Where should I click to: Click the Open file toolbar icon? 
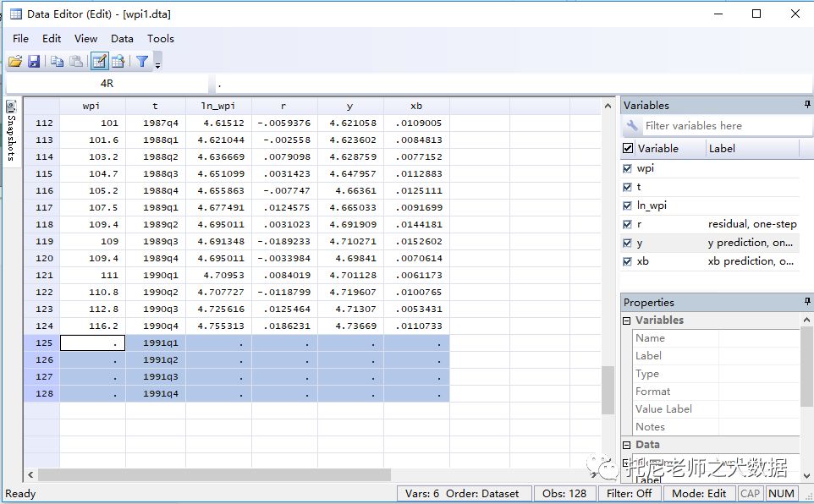coord(15,61)
